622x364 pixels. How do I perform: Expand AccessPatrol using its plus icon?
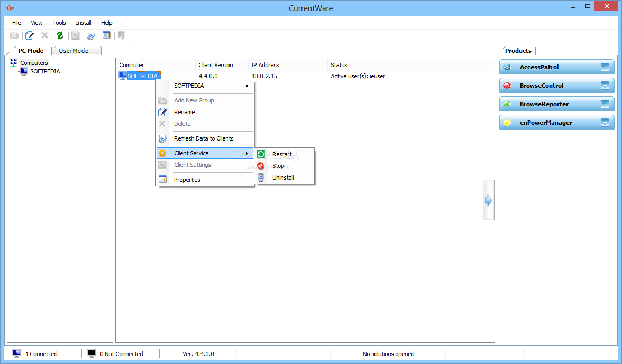point(605,67)
